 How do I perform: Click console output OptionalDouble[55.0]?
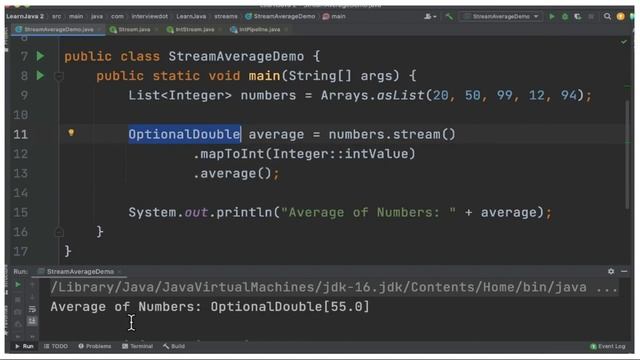[290, 307]
